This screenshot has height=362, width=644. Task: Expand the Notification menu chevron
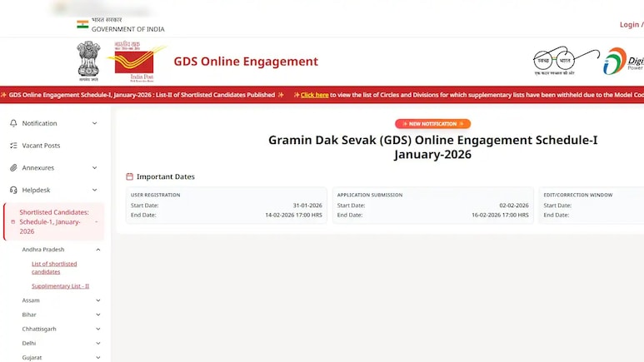click(x=94, y=123)
